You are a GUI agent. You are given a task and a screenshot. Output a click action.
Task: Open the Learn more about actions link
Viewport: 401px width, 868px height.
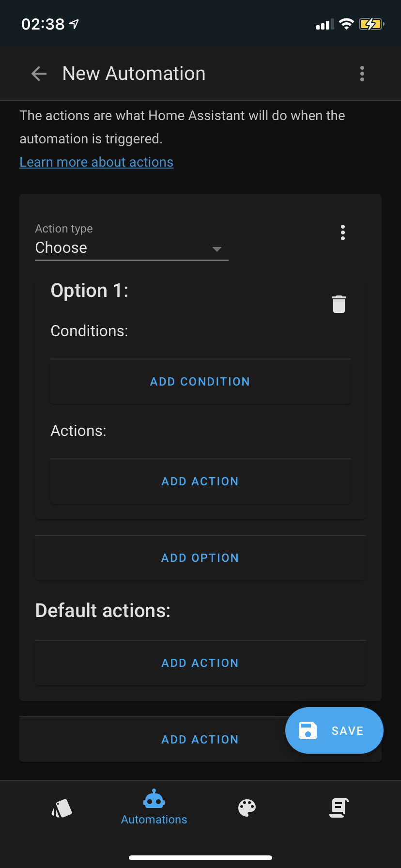[96, 161]
